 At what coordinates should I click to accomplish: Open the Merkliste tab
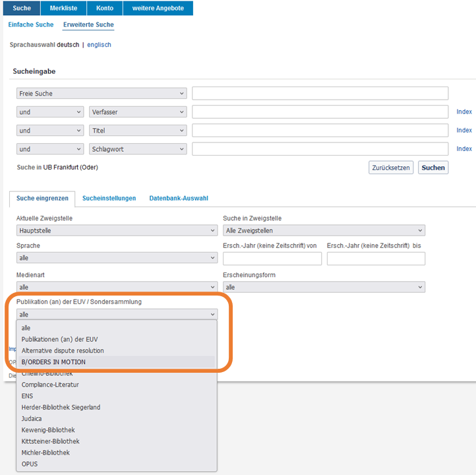[63, 8]
